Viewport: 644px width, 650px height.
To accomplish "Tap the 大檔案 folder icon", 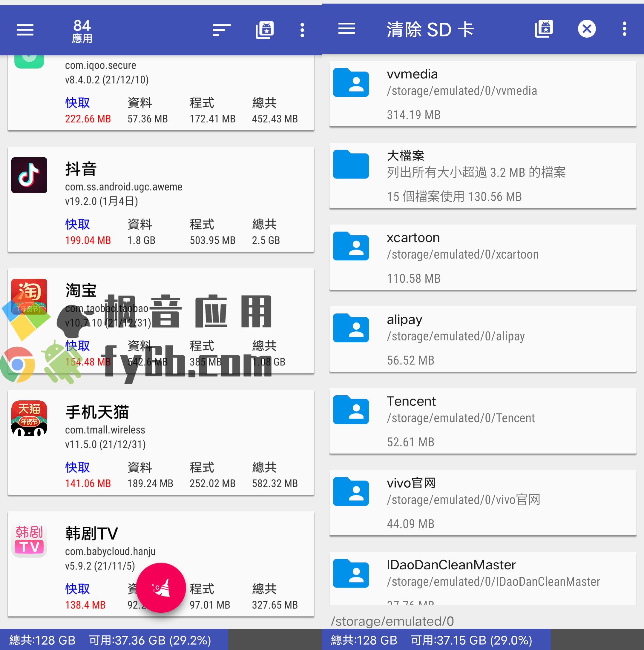I will 351,164.
